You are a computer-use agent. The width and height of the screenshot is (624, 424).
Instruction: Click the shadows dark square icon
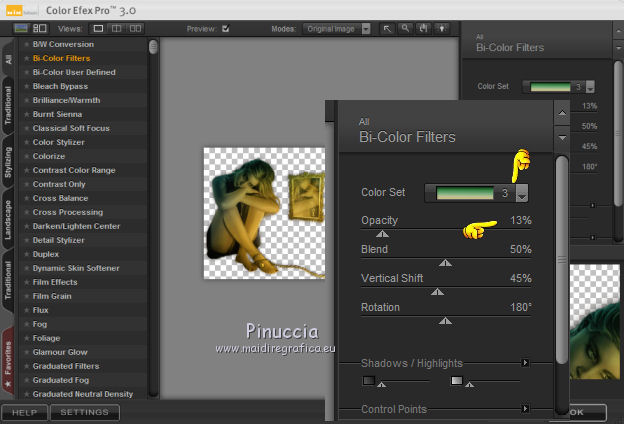click(x=369, y=381)
